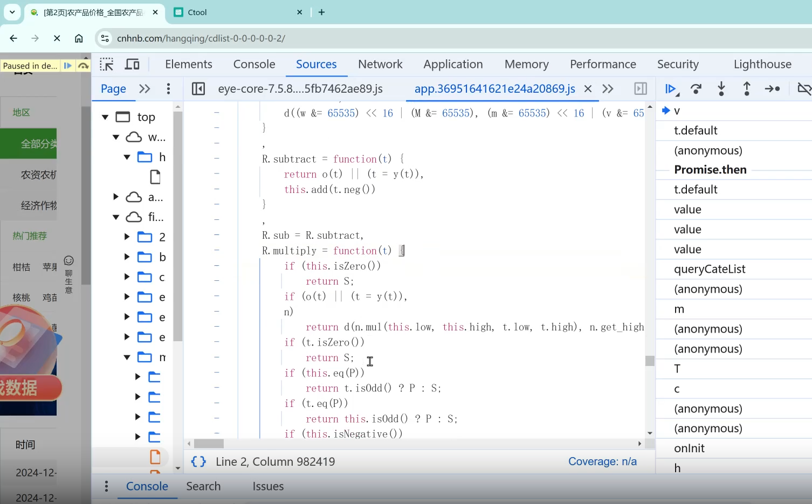This screenshot has width=812, height=504.
Task: Switch to the Network tab
Action: pos(380,64)
